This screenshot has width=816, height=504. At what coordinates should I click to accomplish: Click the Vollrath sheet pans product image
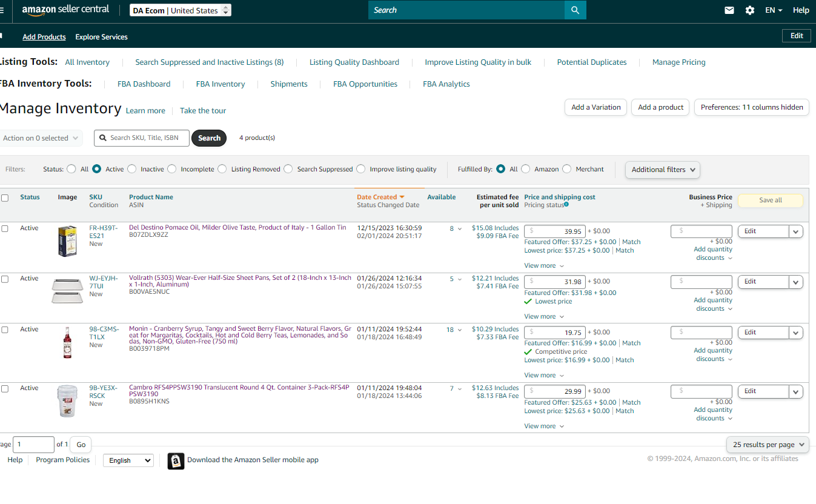pos(67,291)
